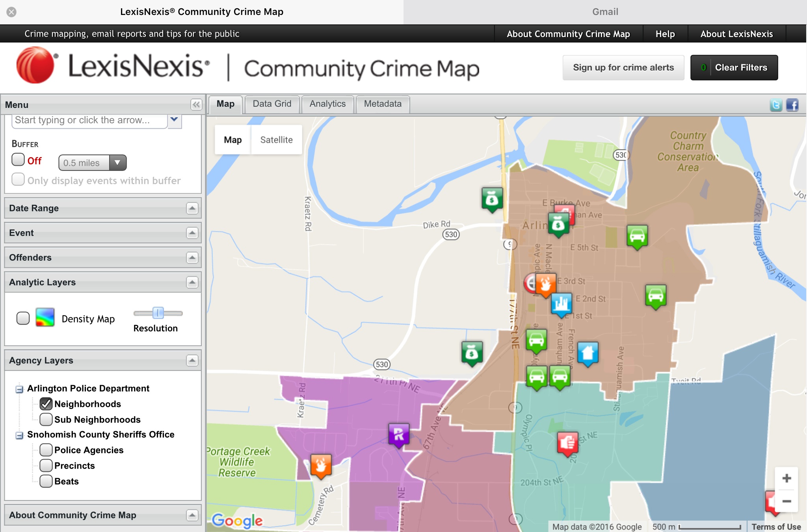Click the orange fire marker near Cemetery Rd
Screen dimensions: 807x532
click(321, 465)
